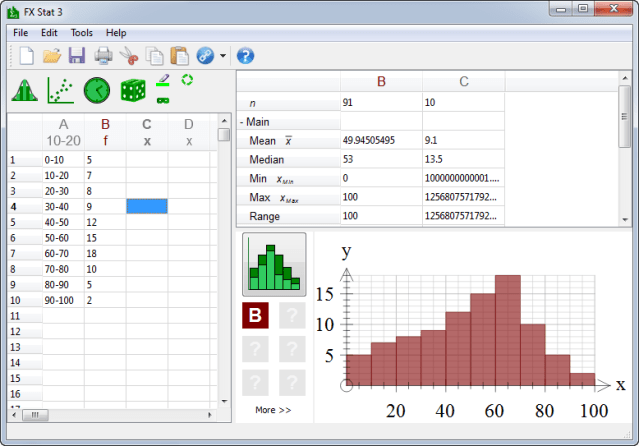Open the Tools menu
Image resolution: width=639 pixels, height=446 pixels.
pos(81,33)
